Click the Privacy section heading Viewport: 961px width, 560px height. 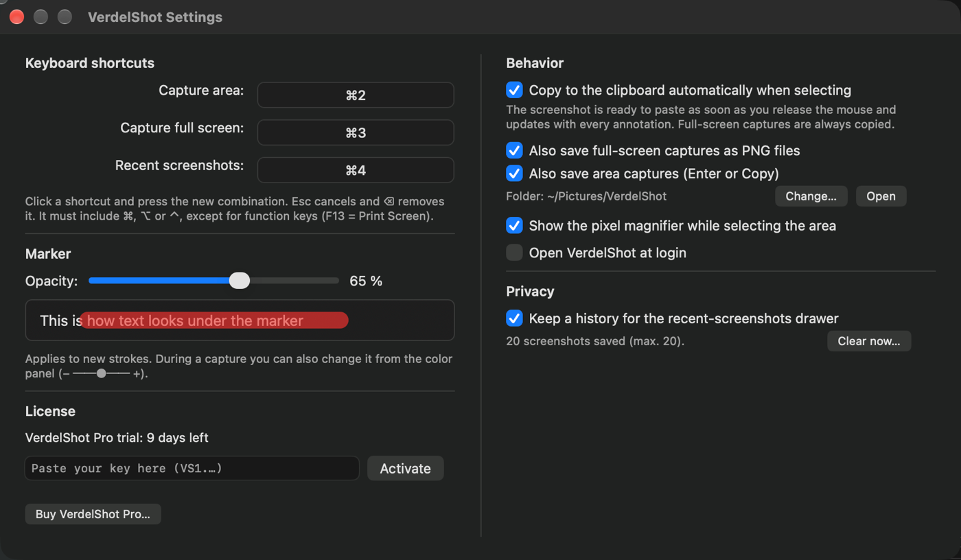pos(530,292)
